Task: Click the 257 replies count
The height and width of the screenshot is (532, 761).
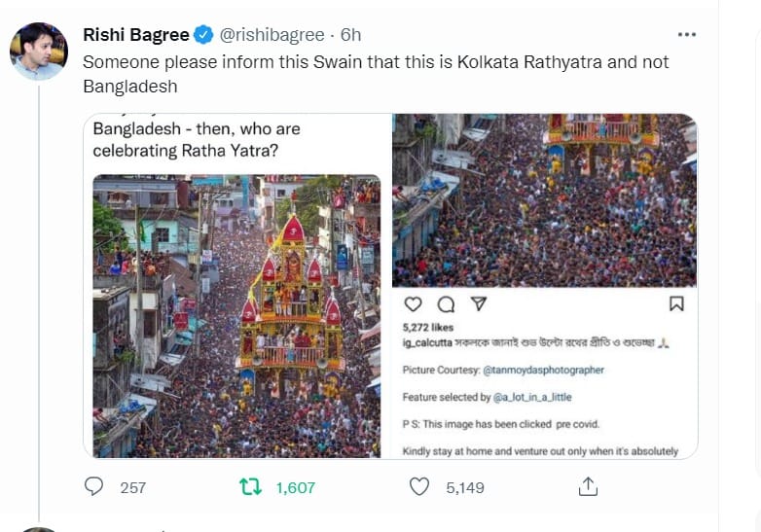Action: 132,487
